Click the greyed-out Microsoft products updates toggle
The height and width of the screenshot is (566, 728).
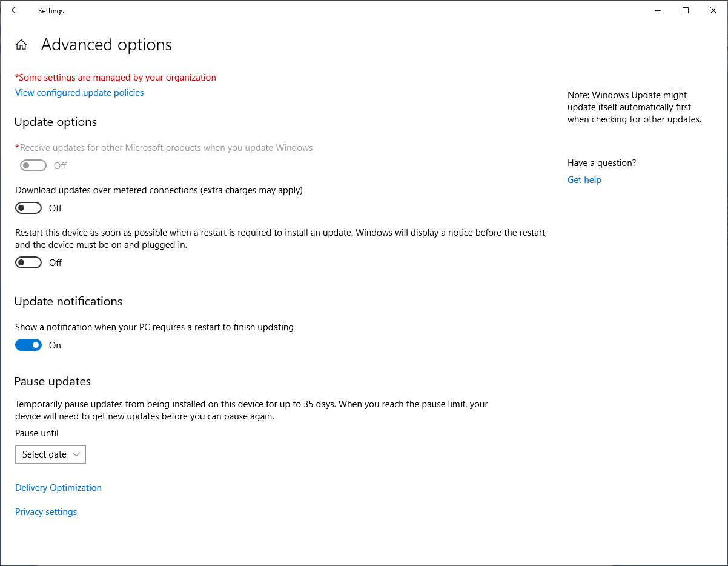pos(33,166)
